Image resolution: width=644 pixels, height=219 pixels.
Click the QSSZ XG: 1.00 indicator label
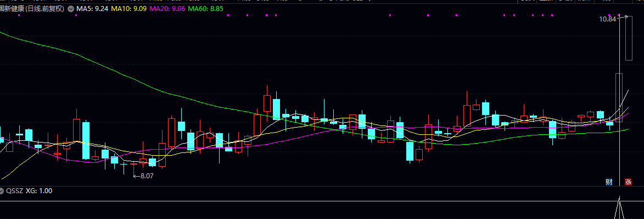pyautogui.click(x=29, y=191)
